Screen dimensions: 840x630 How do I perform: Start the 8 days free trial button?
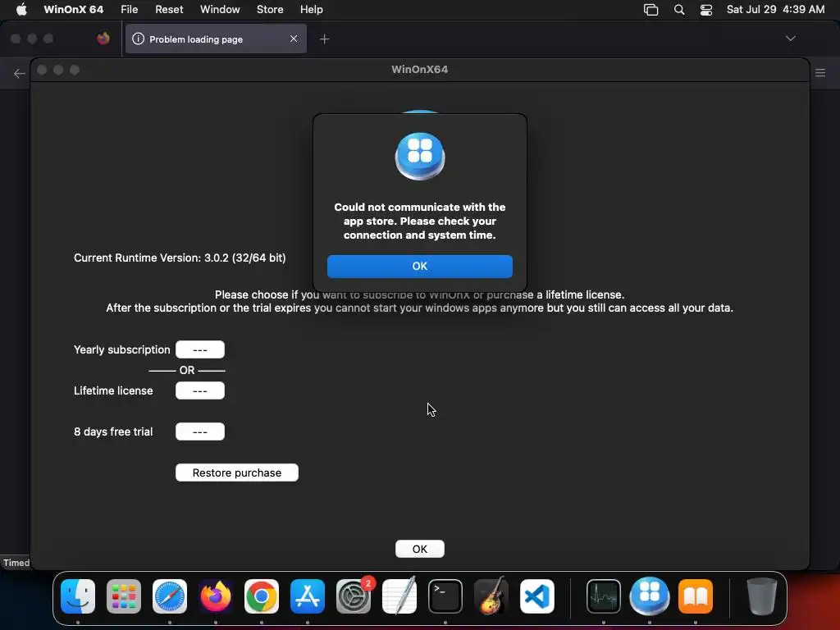(200, 431)
